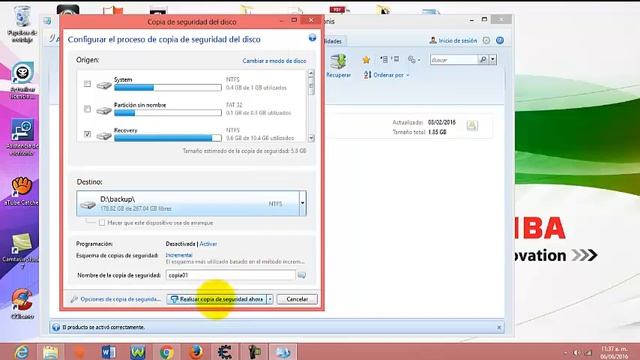Click the 'Cambiar a modo de disco' link

pos(274,61)
